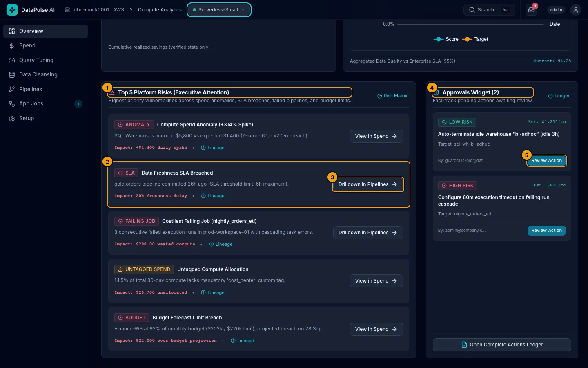
Task: Open App Jobs in the sidebar
Action: pos(45,104)
